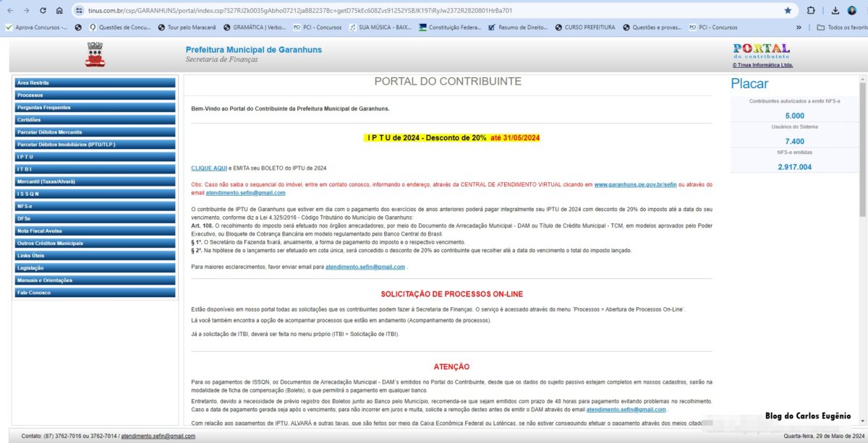View site information icon beside the URL

click(x=80, y=11)
